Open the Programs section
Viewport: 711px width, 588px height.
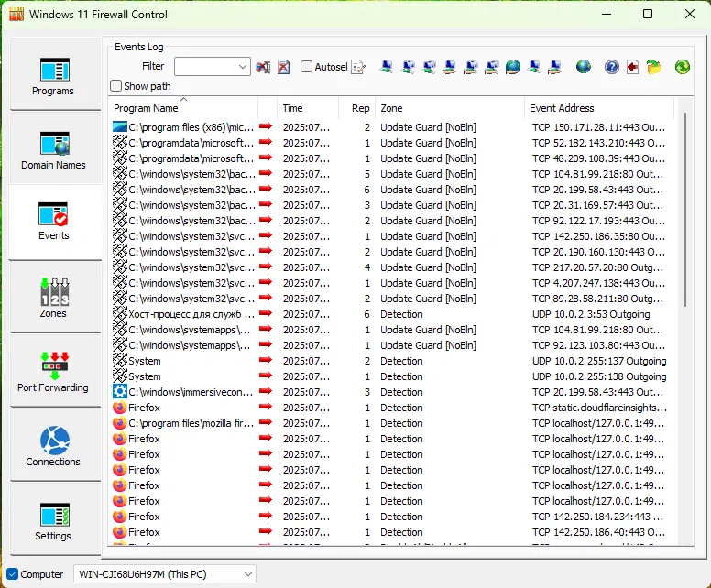click(x=55, y=74)
